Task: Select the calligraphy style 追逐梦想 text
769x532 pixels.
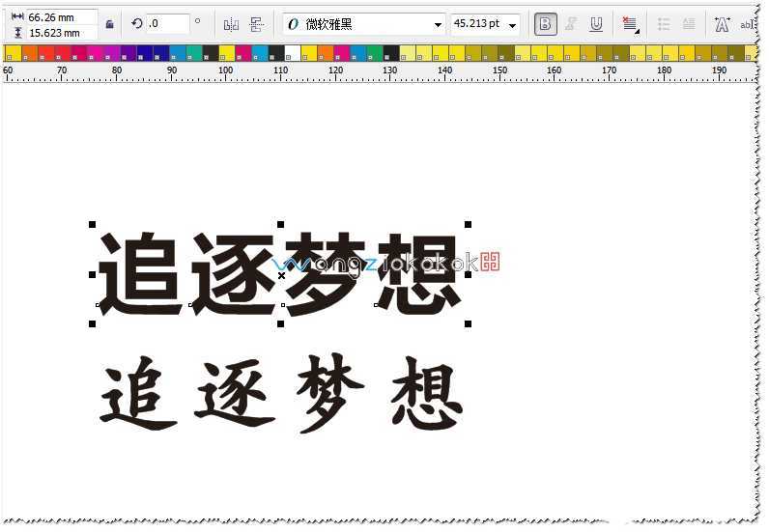Action: [x=281, y=394]
